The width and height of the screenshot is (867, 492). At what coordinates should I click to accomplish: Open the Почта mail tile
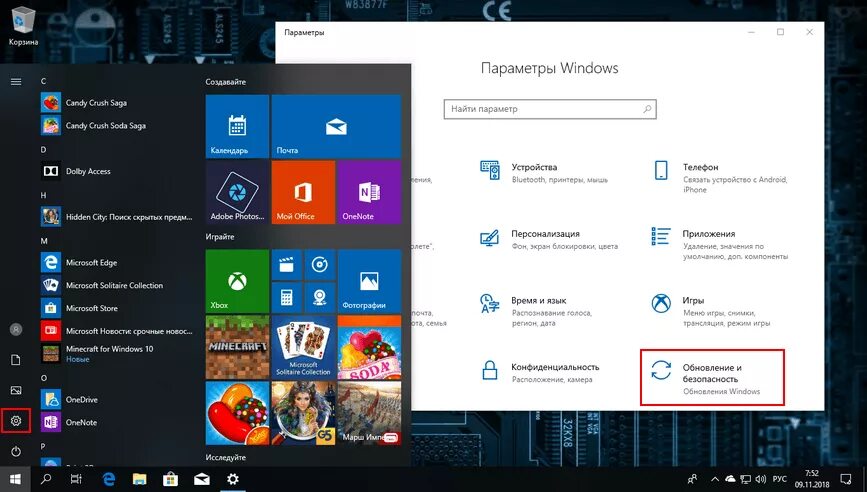(336, 126)
